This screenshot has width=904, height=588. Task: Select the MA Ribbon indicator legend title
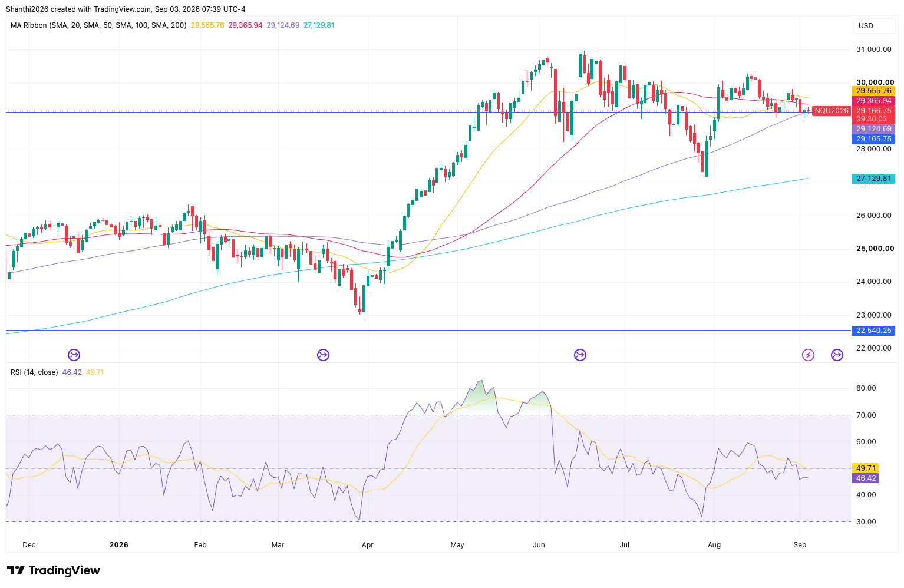(98, 25)
